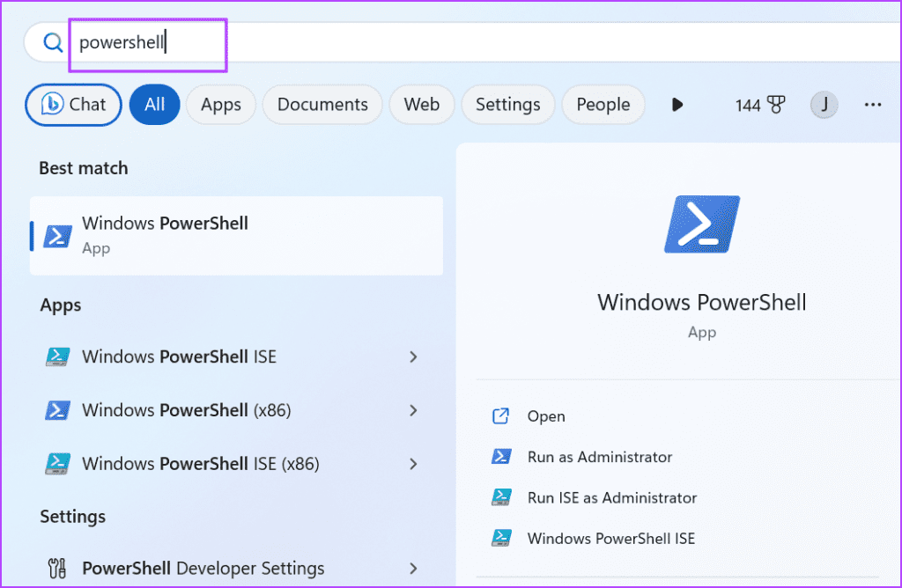This screenshot has width=902, height=588.
Task: Switch to the Web filter tab
Action: click(422, 105)
